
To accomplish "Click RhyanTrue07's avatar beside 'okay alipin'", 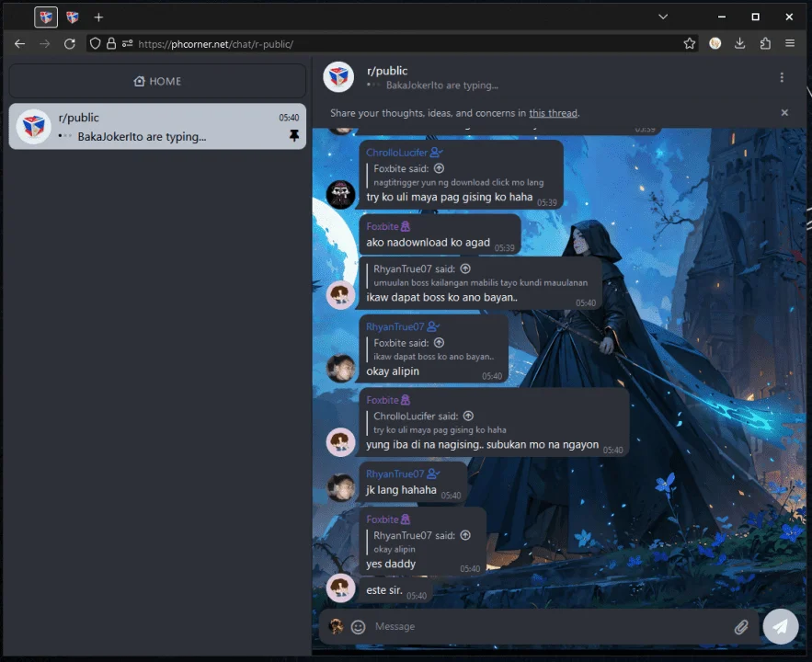I will (x=341, y=368).
